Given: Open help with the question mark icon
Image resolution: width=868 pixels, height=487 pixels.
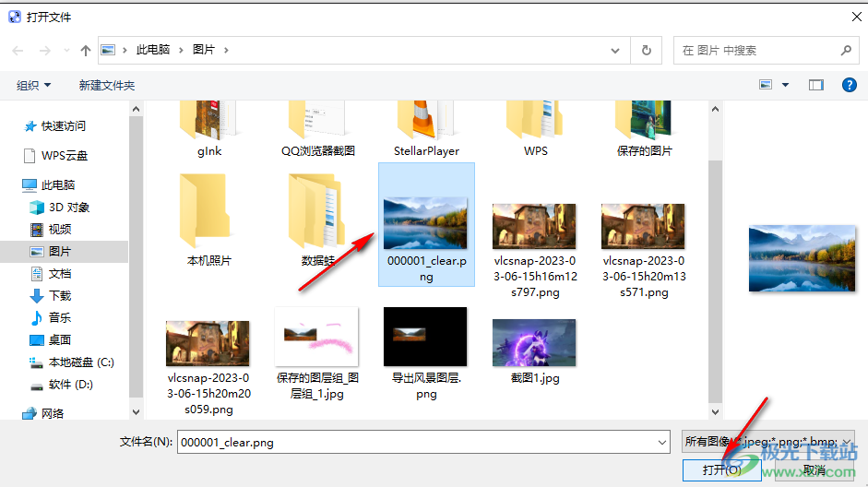Looking at the screenshot, I should (850, 85).
